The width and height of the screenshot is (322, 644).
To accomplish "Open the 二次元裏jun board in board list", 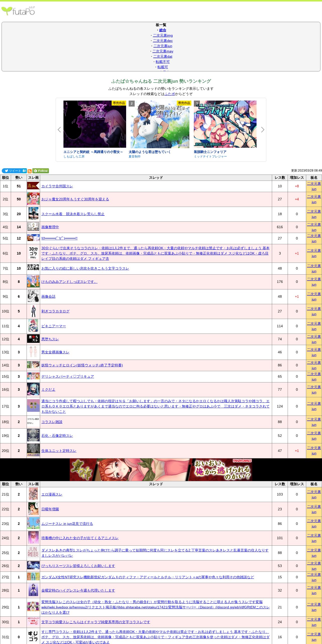I will pyautogui.click(x=163, y=46).
